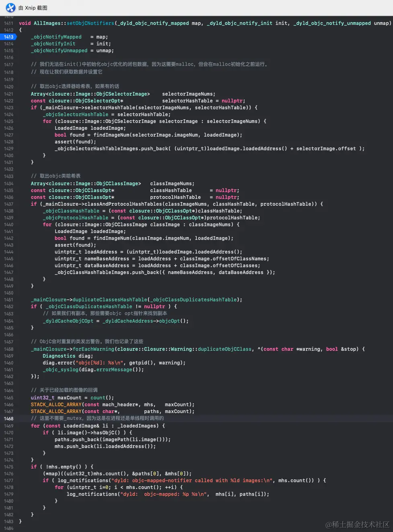Click 'Diagnostics diag;' on line 1459
393x532 pixels.
click(x=68, y=356)
